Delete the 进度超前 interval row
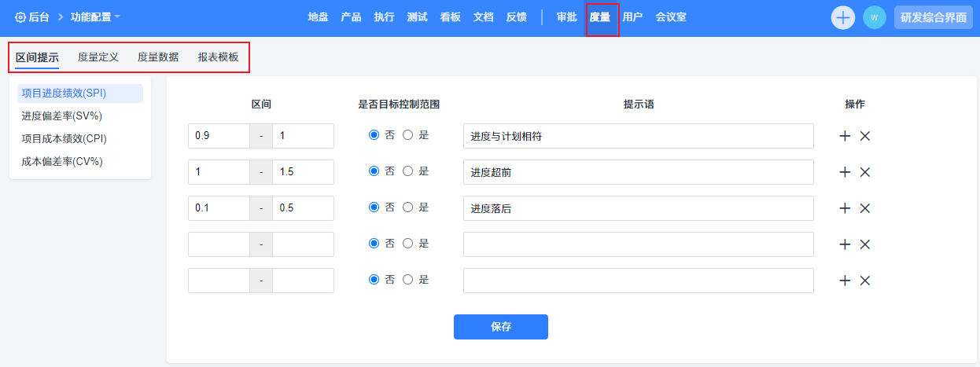980x367 pixels. (864, 172)
